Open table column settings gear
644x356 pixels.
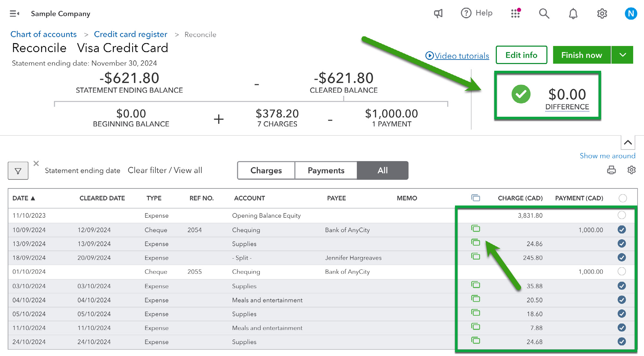point(631,170)
